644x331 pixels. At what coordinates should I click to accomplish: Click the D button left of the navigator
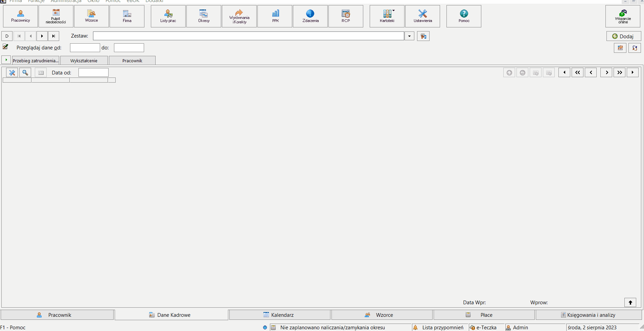pos(7,36)
